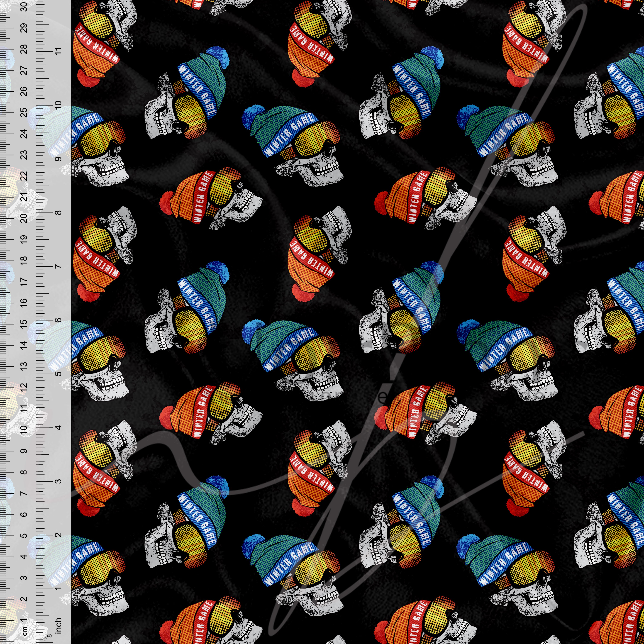Click the 5 cm number on ruler
Screen dimensions: 644x644
tap(24, 536)
